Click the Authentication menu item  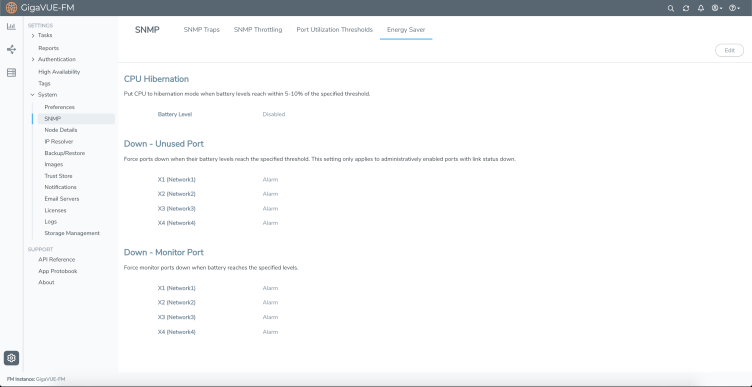pos(57,59)
